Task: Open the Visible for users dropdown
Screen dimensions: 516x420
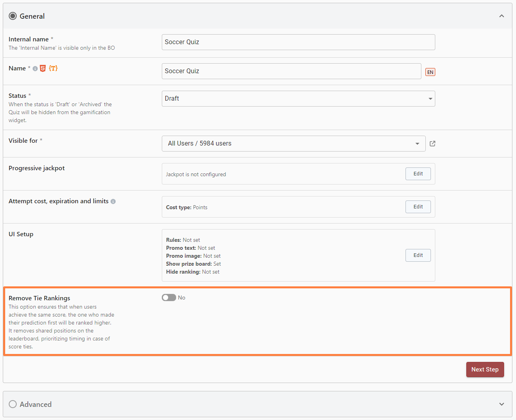Action: click(293, 144)
